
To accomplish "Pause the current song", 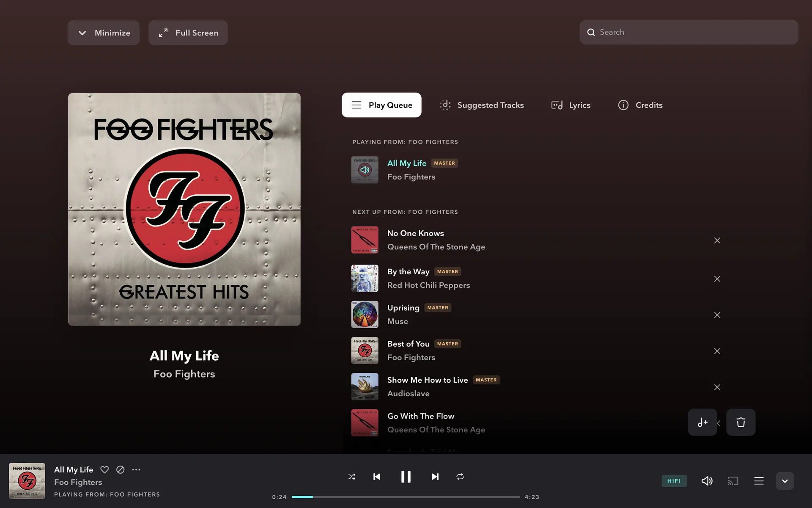I will click(406, 477).
